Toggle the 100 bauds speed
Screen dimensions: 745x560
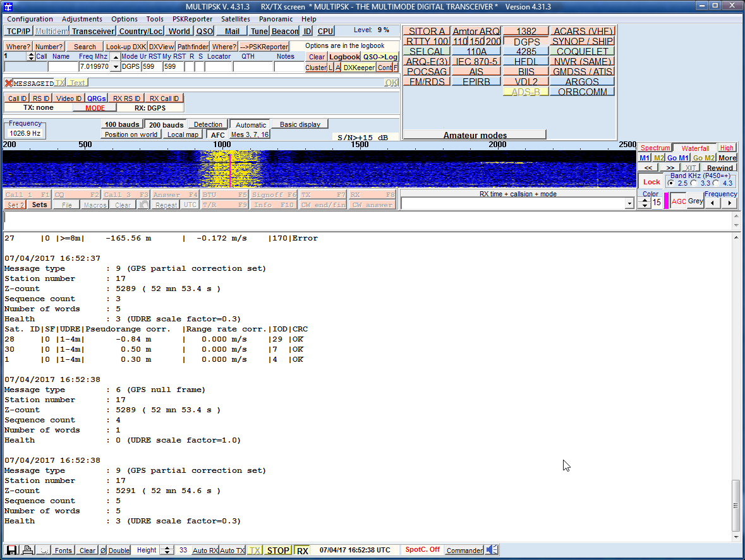click(121, 124)
